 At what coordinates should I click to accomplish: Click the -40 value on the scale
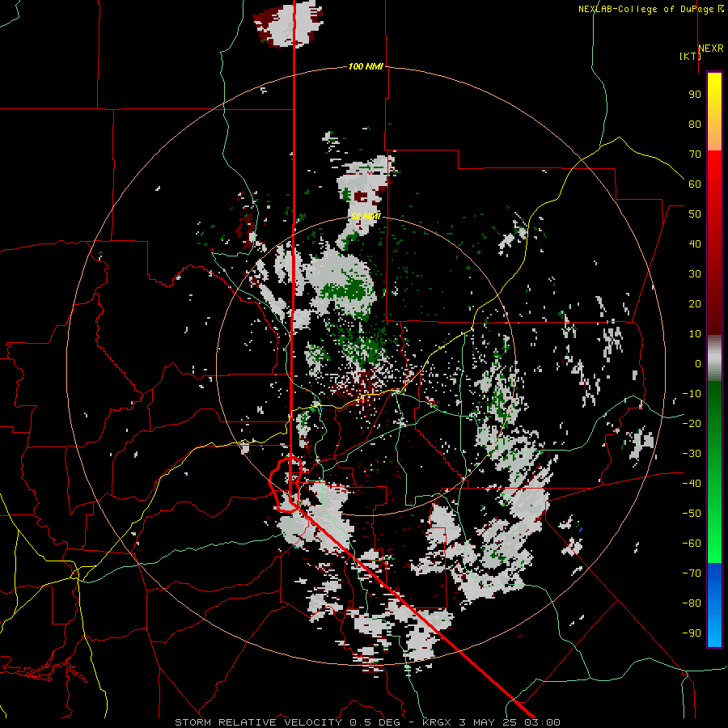[692, 484]
